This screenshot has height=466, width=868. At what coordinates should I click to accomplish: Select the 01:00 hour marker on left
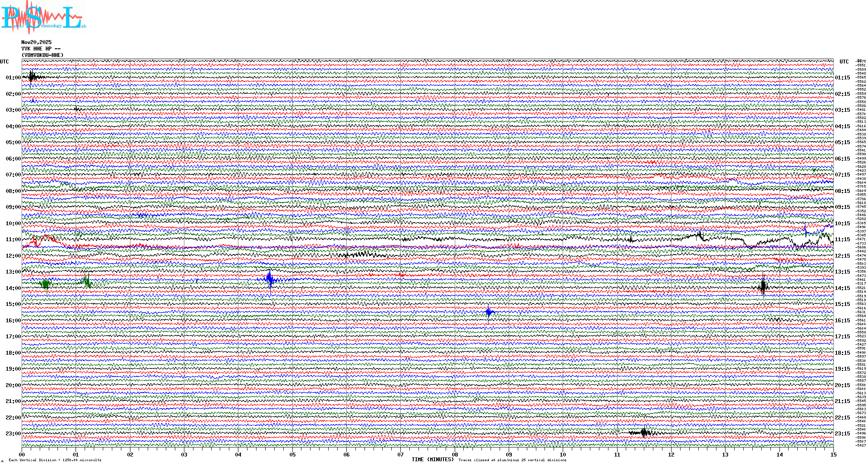coord(13,78)
